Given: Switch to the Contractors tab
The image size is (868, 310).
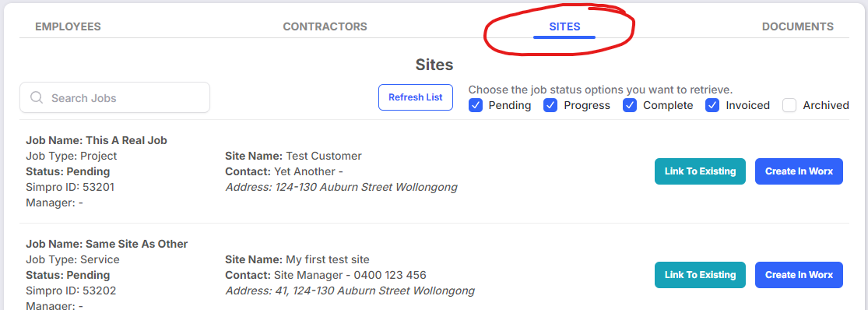Looking at the screenshot, I should 325,26.
